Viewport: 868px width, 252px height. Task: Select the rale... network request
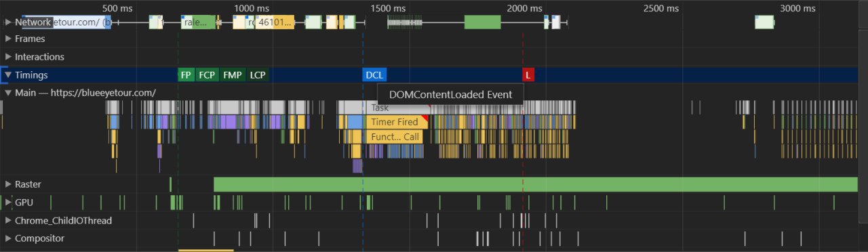click(197, 22)
